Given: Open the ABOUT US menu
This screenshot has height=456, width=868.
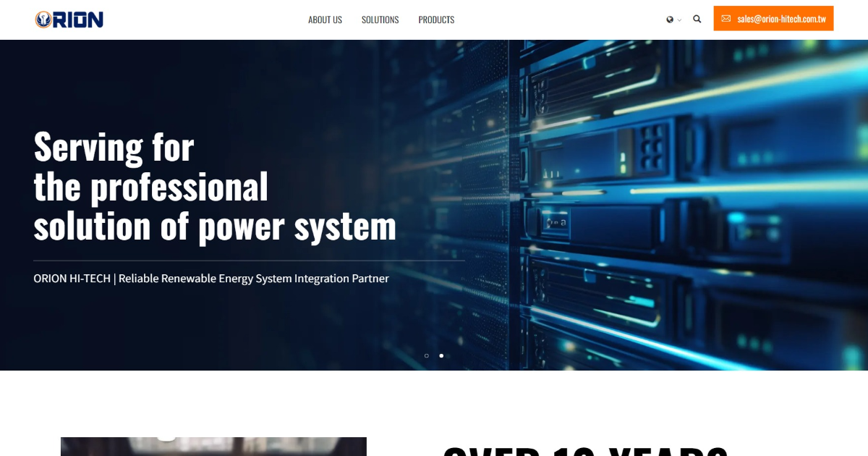Looking at the screenshot, I should click(x=325, y=20).
